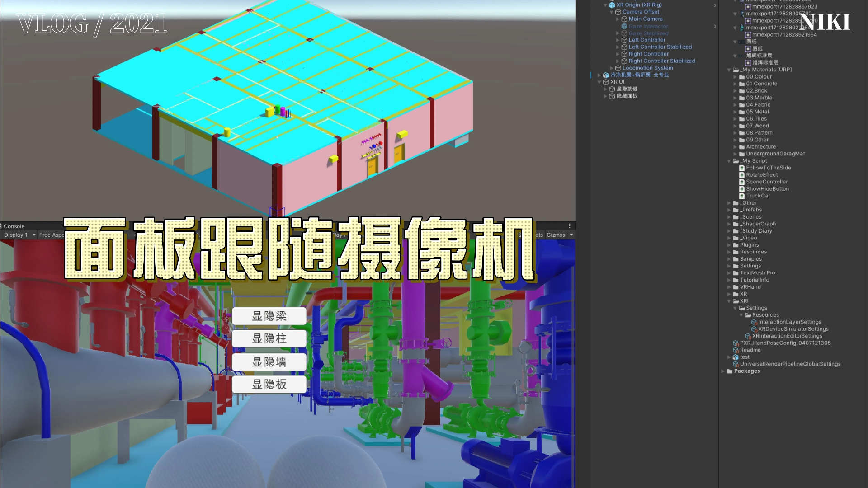Click the 显隐板 button
This screenshot has width=868, height=488.
pos(269,385)
